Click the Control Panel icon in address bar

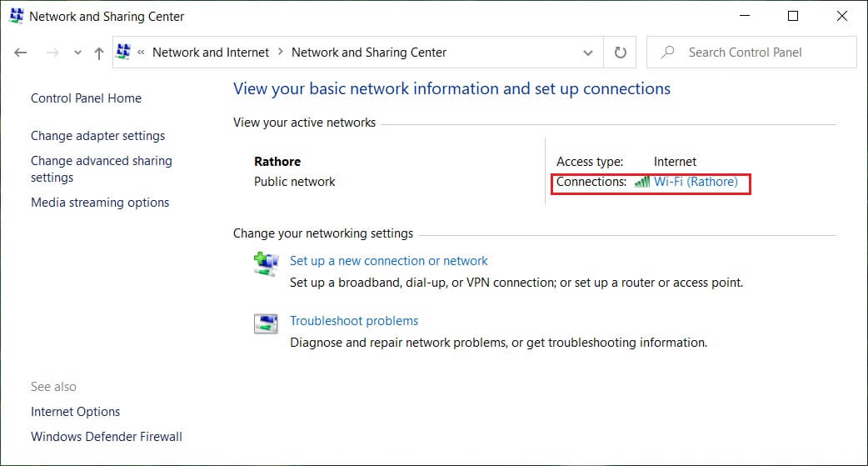[123, 52]
